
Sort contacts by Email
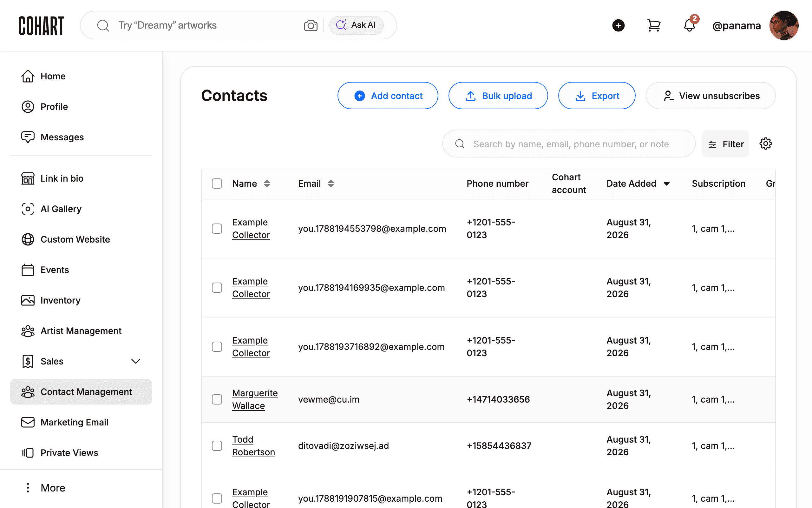point(331,184)
